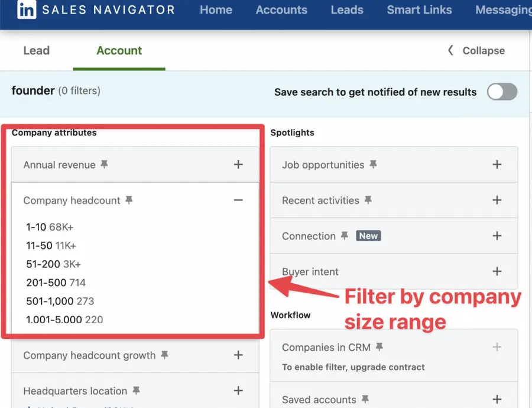Click the pin beside Companies in CRM
Screen dimensions: 532x408
[x=381, y=347]
